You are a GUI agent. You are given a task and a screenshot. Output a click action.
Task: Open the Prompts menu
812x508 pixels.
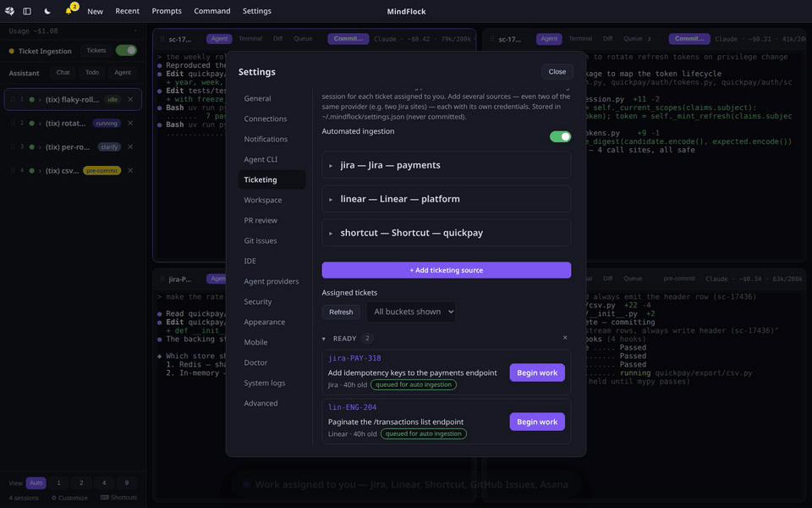(167, 11)
